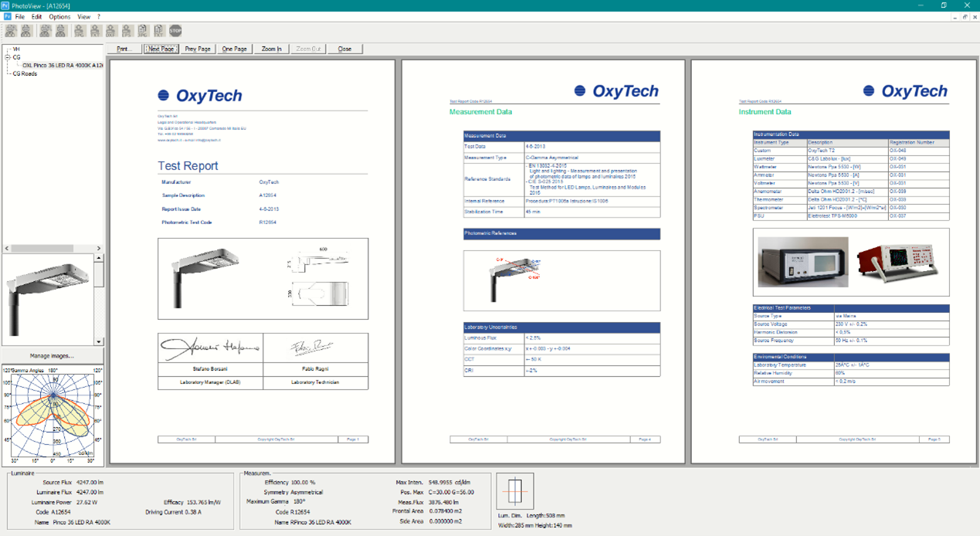Select the CG Roads tree item
Screen dimensions: 980x536
click(x=25, y=73)
